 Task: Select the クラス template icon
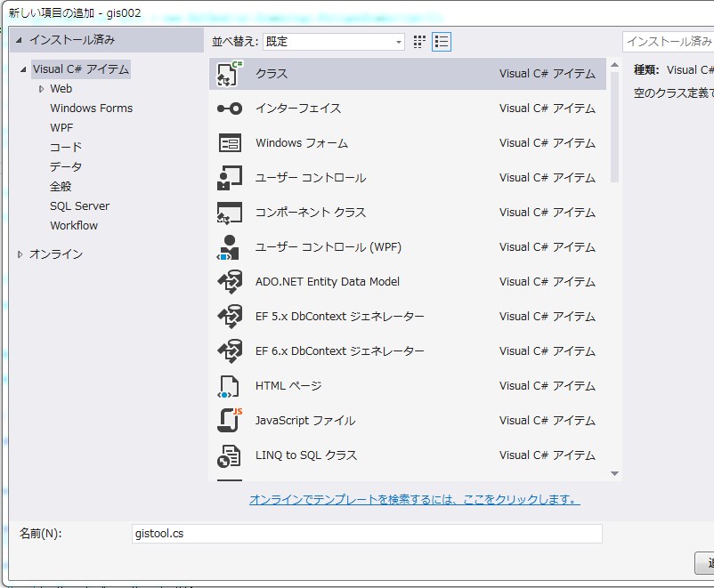[230, 75]
